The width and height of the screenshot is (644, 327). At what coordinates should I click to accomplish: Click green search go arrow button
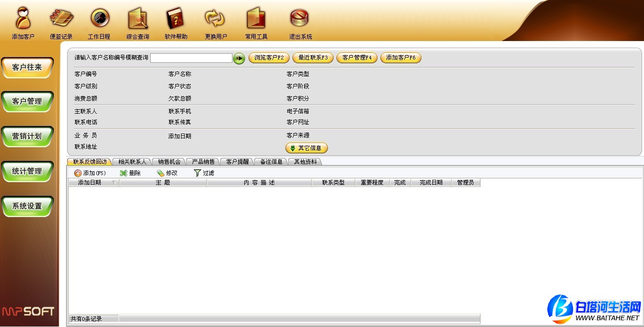[239, 59]
